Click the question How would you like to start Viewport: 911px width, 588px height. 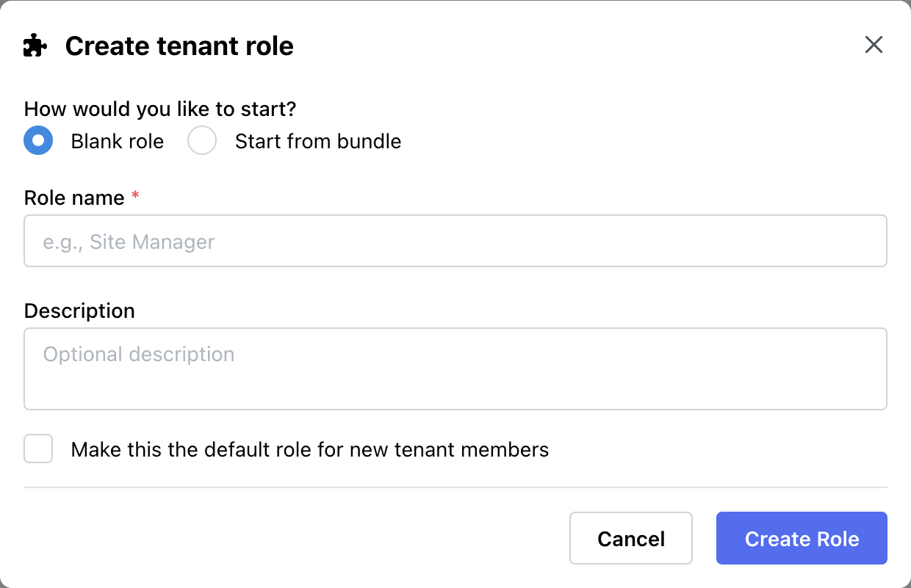point(159,109)
